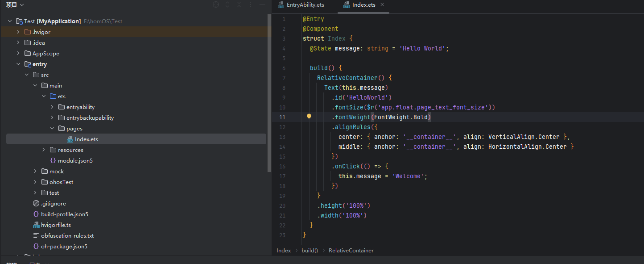Click build() in the breadcrumb bar
The image size is (644, 264).
tap(310, 251)
